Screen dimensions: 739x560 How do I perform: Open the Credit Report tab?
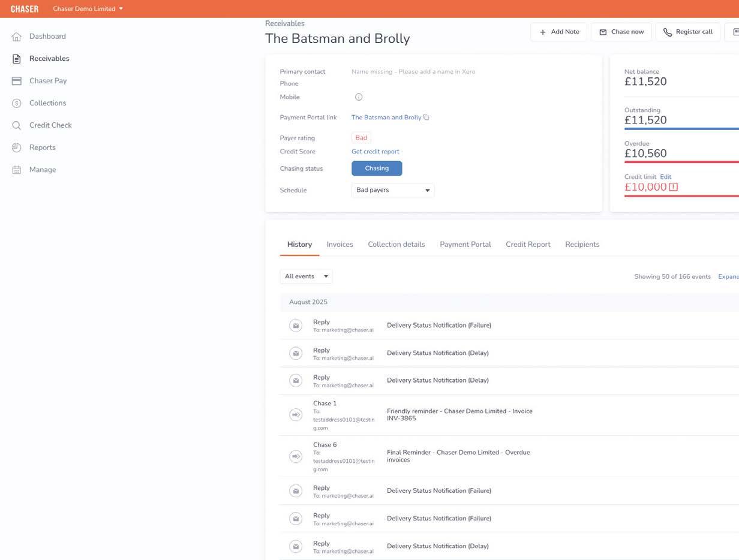pyautogui.click(x=528, y=245)
